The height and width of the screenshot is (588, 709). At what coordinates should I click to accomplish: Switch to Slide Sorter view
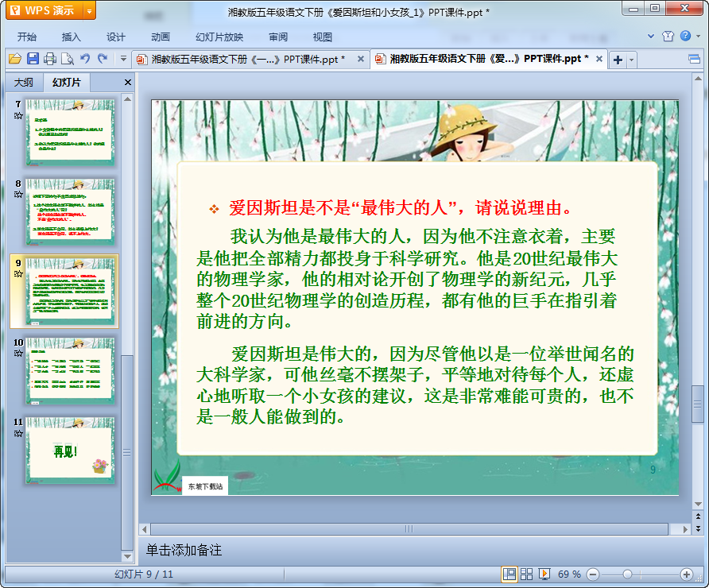[x=526, y=574]
